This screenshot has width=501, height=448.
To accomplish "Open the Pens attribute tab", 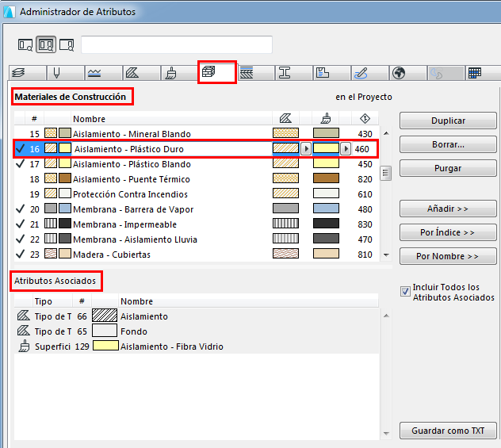I will click(66, 73).
